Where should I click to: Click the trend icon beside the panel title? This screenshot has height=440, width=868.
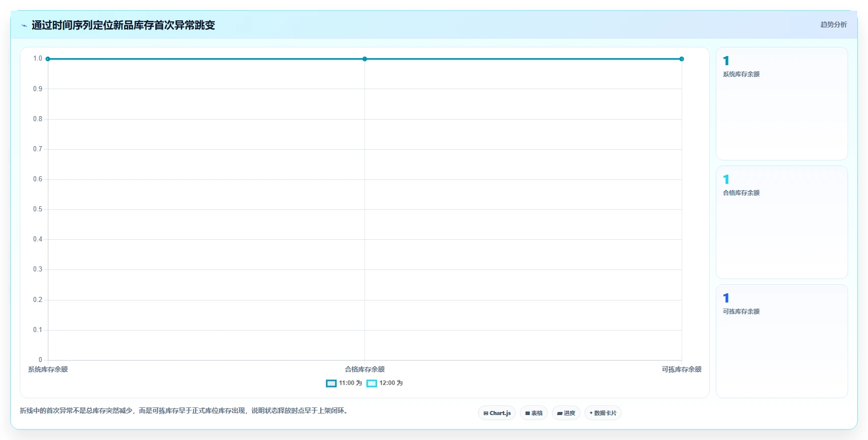24,25
